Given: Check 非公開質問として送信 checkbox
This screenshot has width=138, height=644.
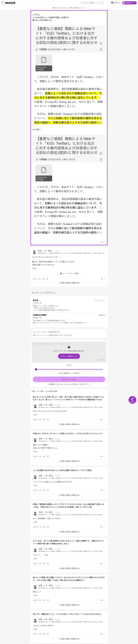Looking at the screenshot, I should [59, 373].
